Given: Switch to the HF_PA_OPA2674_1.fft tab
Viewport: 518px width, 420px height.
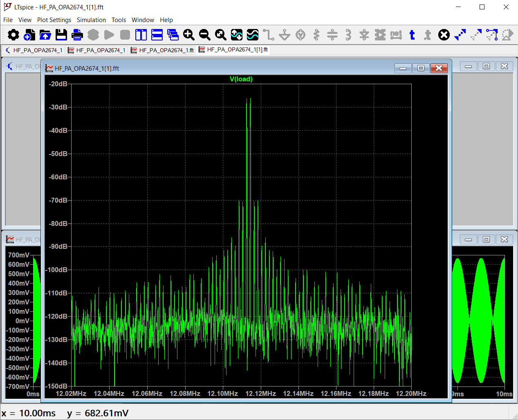Looking at the screenshot, I should pyautogui.click(x=162, y=50).
